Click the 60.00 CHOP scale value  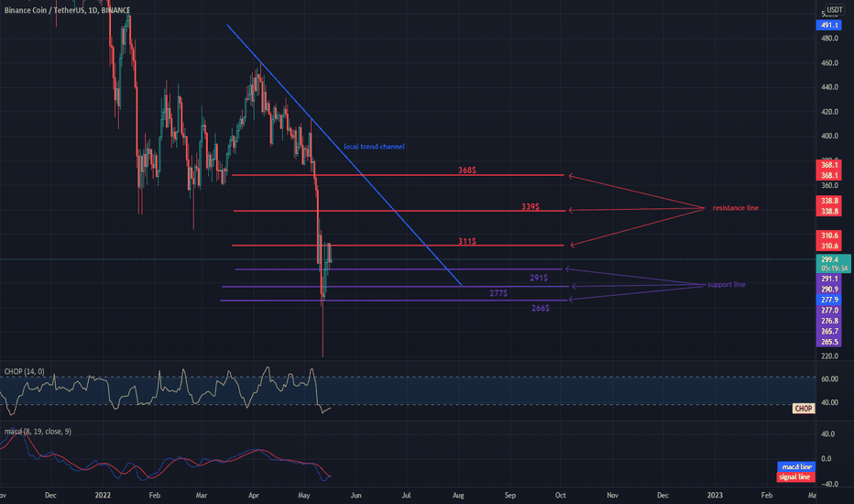pyautogui.click(x=829, y=378)
